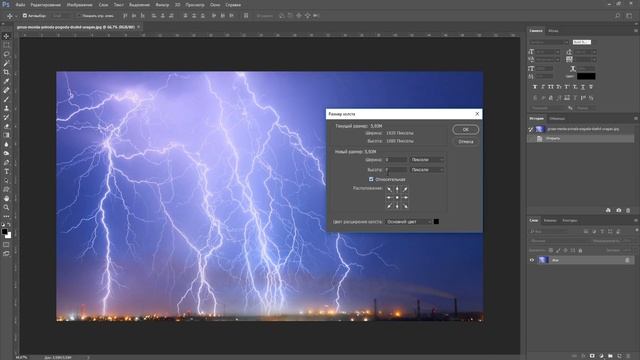Screen dimensions: 640x360
Task: Toggle Показать упр. элем. checkbox
Action: tap(79, 16)
